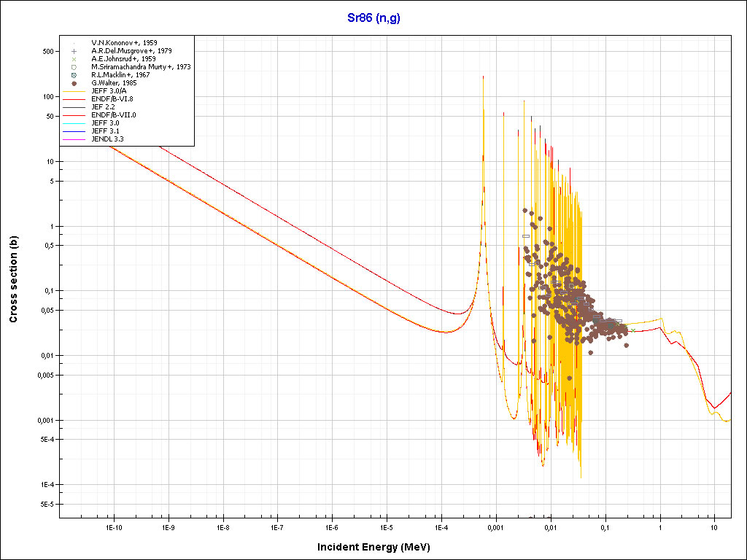Image resolution: width=747 pixels, height=560 pixels.
Task: Click the G.Walter, 1985 legend text
Action: pos(114,83)
